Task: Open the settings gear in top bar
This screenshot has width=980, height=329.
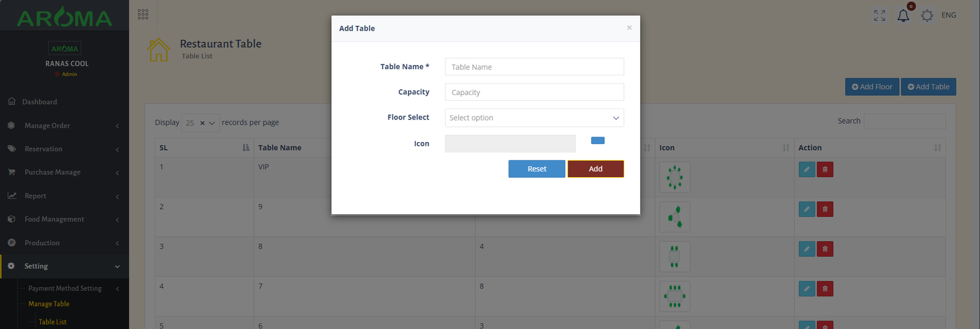Action: tap(927, 15)
